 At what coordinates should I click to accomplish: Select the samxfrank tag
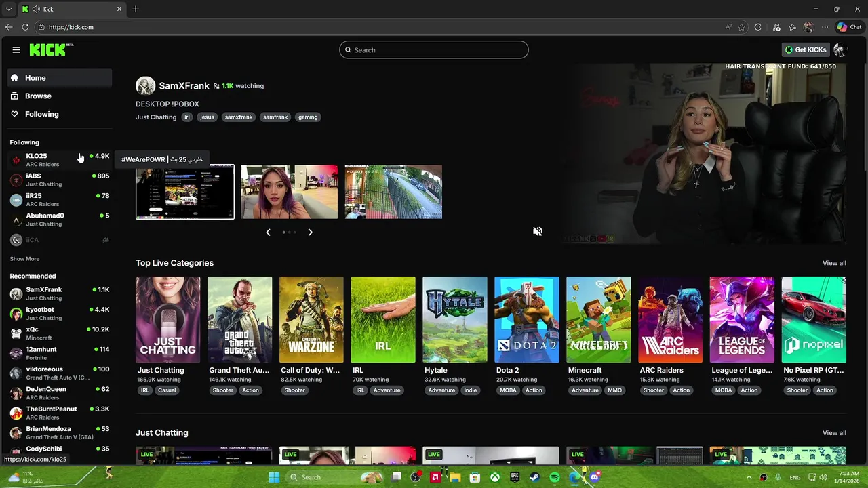[239, 117]
